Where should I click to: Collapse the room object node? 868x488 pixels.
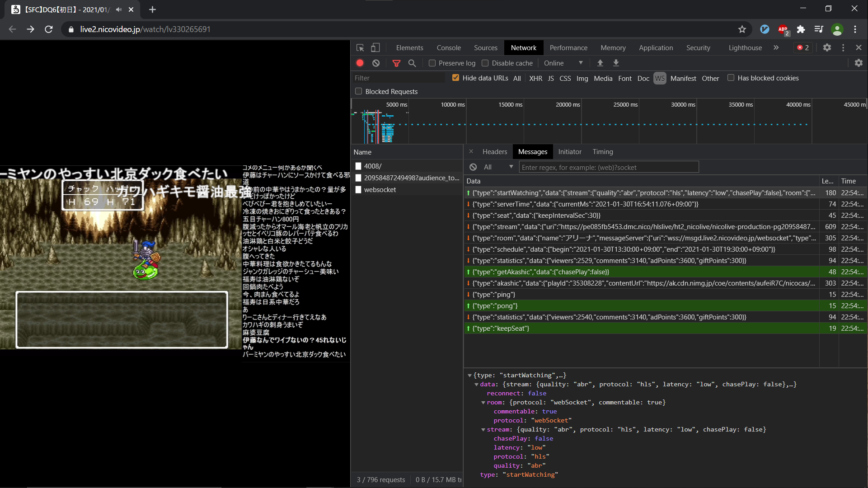click(483, 403)
